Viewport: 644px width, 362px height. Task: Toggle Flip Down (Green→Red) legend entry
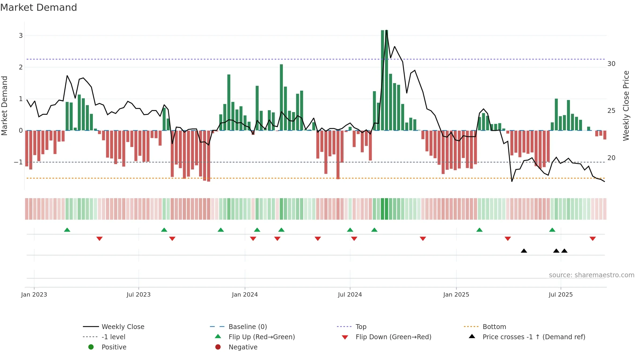(x=386, y=337)
